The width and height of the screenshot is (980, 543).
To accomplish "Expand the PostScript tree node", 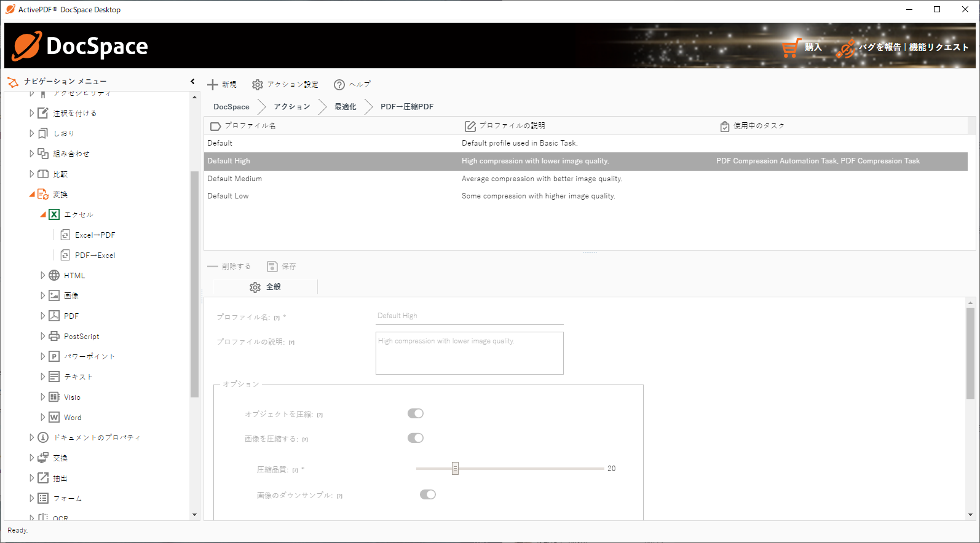I will pyautogui.click(x=43, y=336).
